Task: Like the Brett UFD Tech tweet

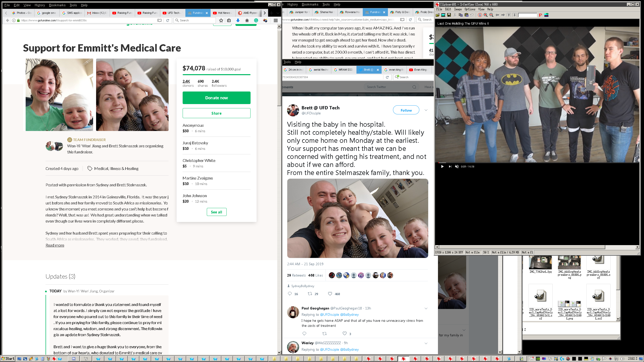Action: tap(330, 294)
